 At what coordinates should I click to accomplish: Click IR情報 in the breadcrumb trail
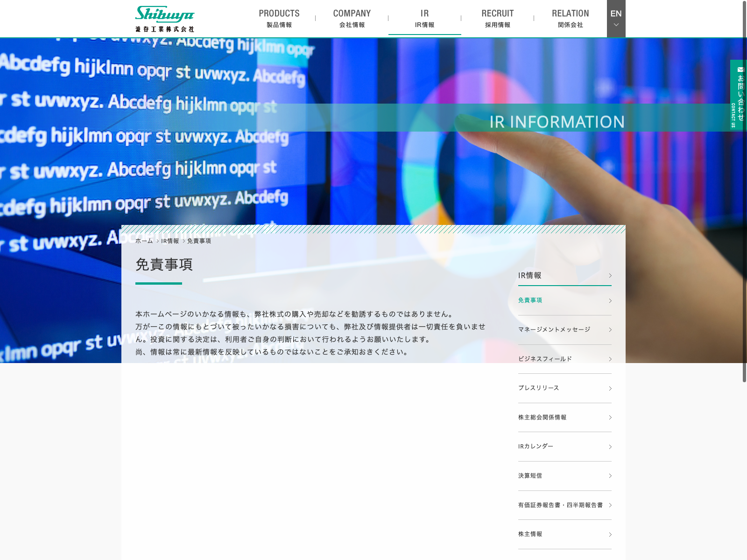pos(170,241)
